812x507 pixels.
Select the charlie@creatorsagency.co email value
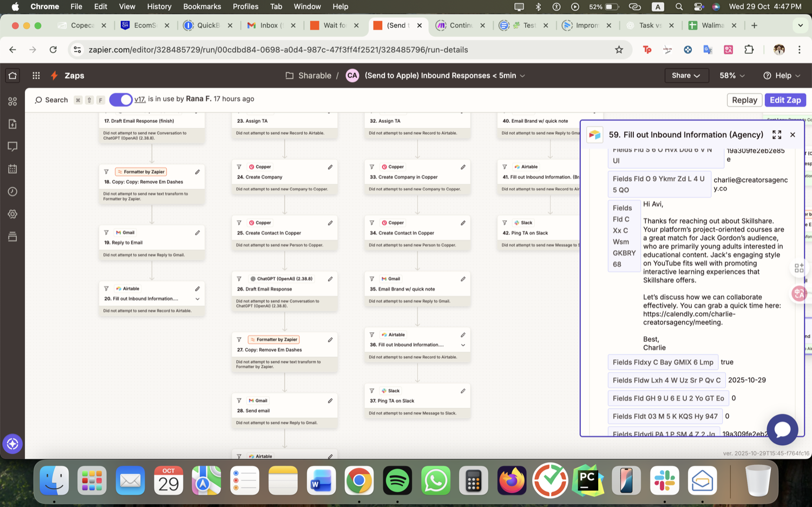coord(750,184)
